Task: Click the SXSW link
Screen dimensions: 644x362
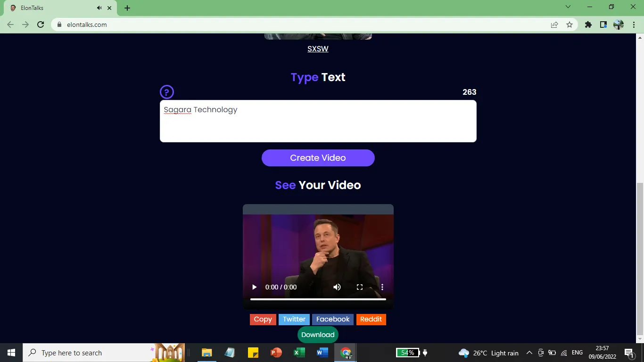Action: click(318, 49)
